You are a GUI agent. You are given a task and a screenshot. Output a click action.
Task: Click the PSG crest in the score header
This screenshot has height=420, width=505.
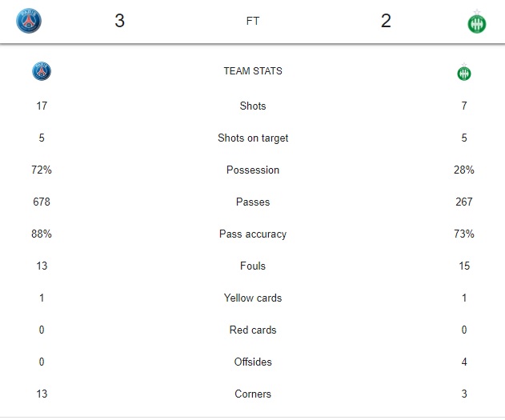click(x=29, y=21)
